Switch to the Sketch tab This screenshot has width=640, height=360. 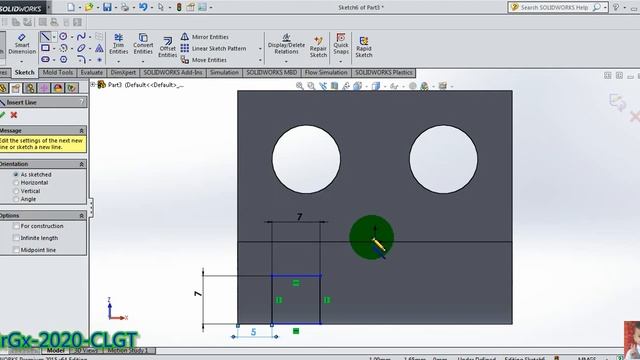pos(24,72)
